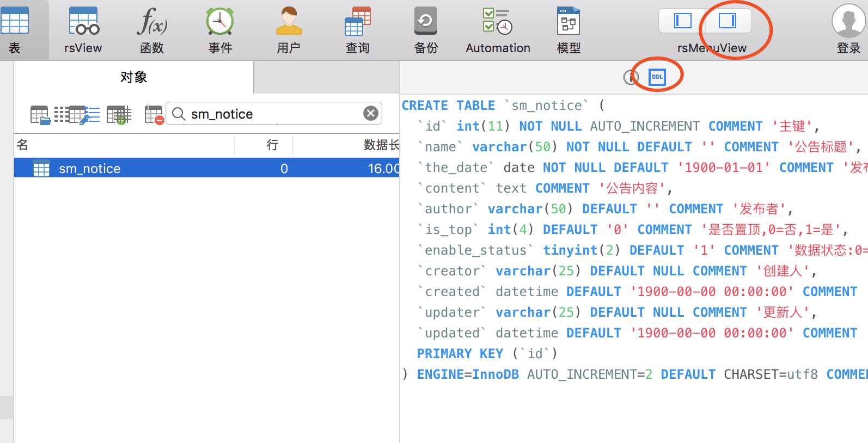
Task: Click the new table icon
Action: (x=119, y=115)
